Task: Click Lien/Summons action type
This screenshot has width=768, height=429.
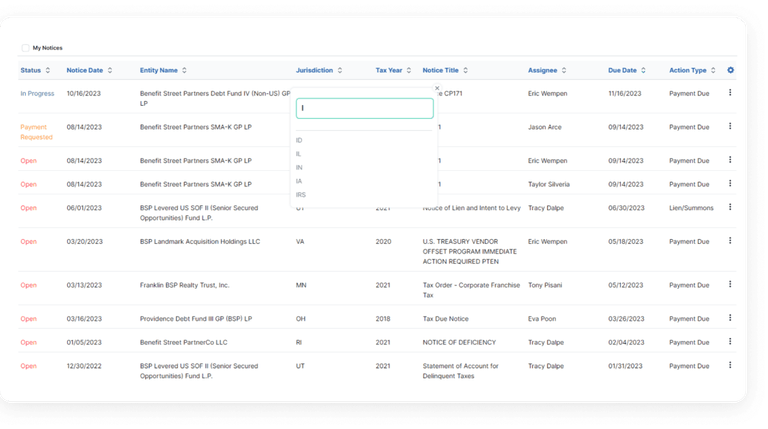Action: pyautogui.click(x=691, y=208)
